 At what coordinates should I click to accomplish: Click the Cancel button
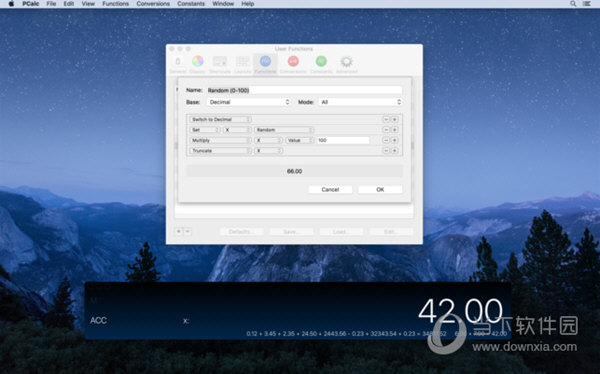330,189
